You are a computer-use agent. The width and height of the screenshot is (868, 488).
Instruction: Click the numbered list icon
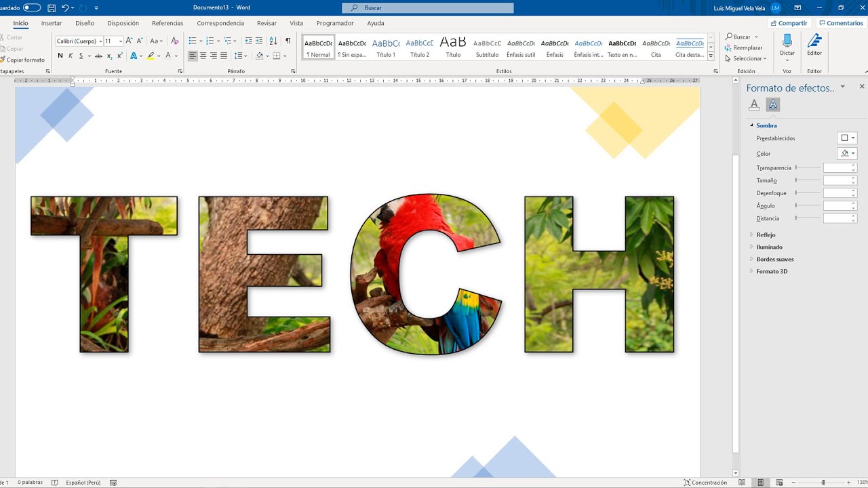coord(210,41)
